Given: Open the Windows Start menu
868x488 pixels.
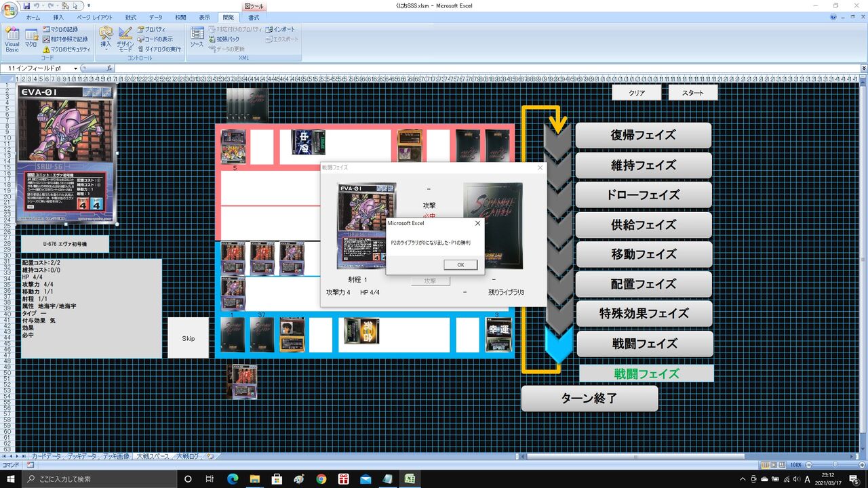Looking at the screenshot, I should click(12, 479).
